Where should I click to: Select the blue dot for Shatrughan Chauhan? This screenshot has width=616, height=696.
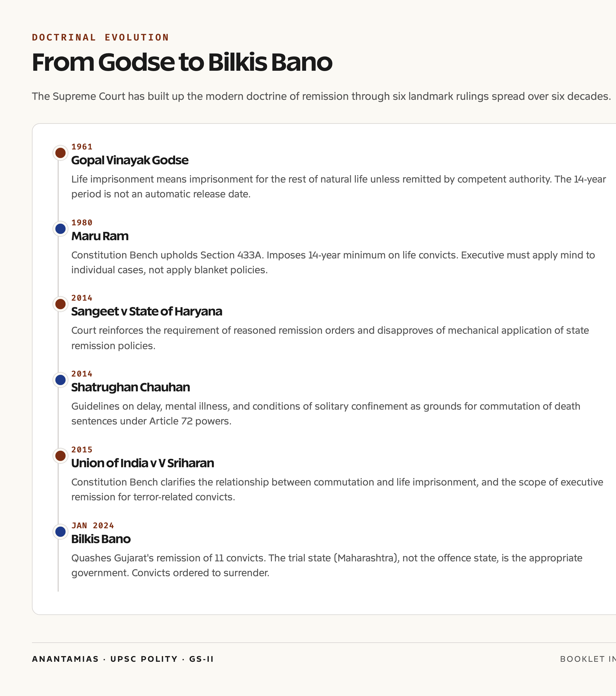pyautogui.click(x=60, y=380)
